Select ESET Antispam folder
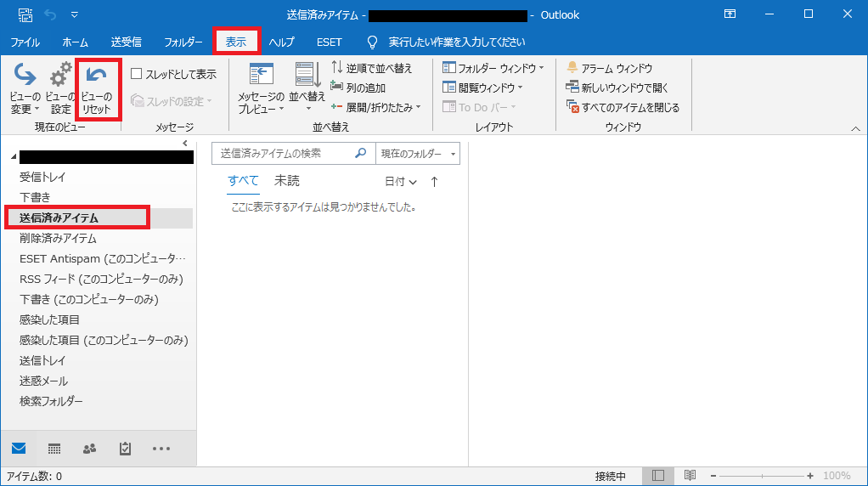The image size is (868, 486). (103, 258)
